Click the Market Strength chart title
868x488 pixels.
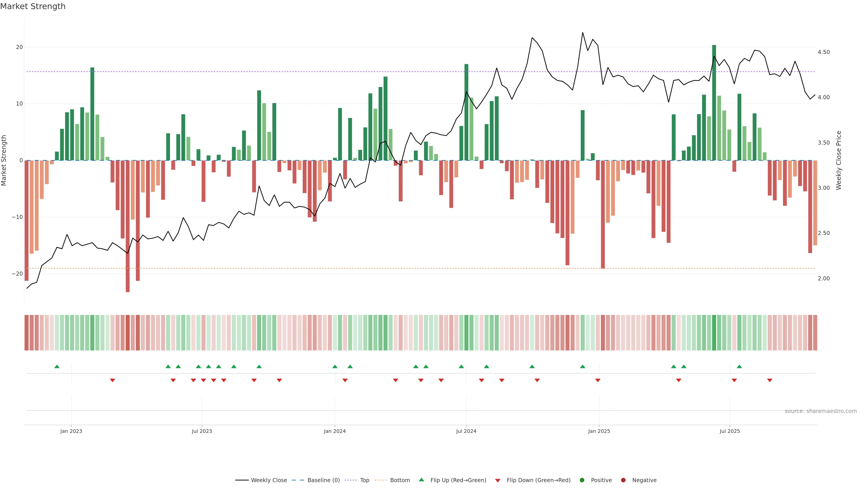pyautogui.click(x=33, y=6)
